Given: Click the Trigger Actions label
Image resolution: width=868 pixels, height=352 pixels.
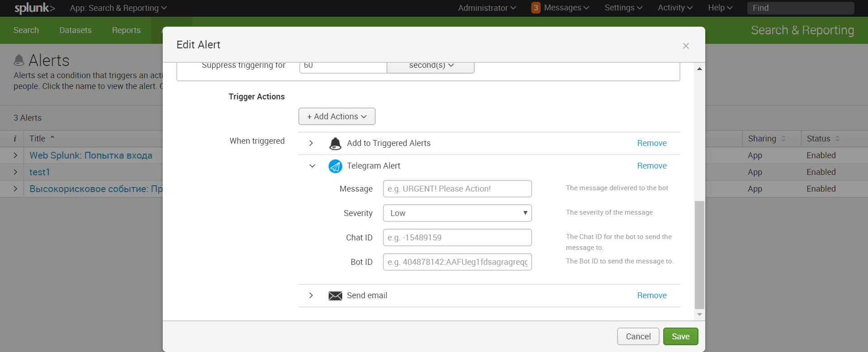Looking at the screenshot, I should [x=256, y=97].
